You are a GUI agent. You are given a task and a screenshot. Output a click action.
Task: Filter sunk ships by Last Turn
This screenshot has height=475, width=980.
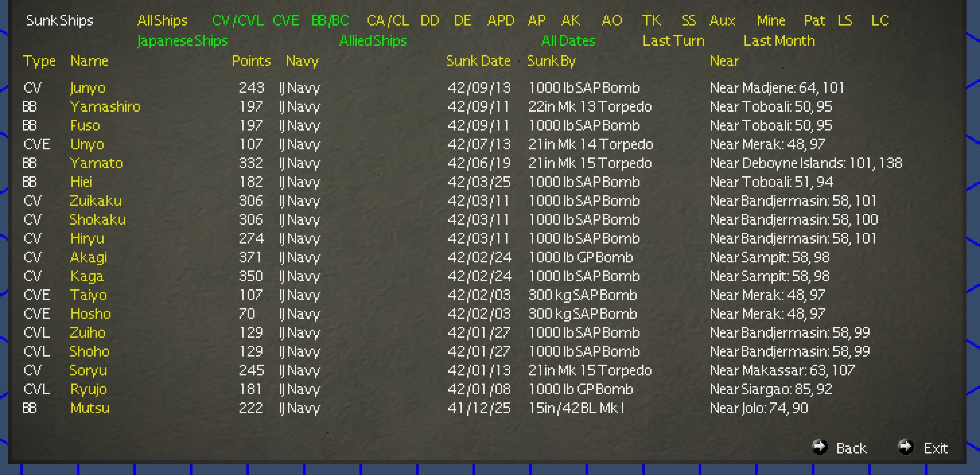tap(674, 41)
